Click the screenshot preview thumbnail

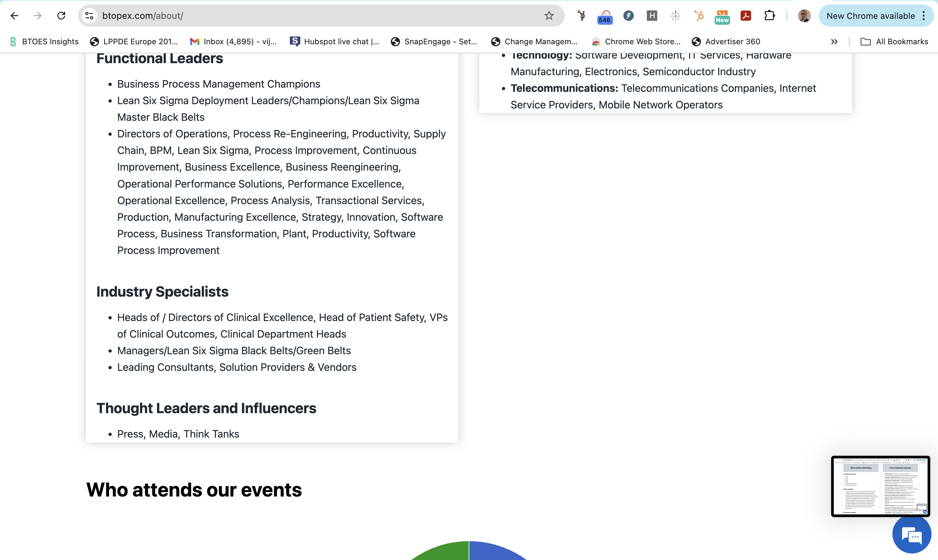coord(880,486)
